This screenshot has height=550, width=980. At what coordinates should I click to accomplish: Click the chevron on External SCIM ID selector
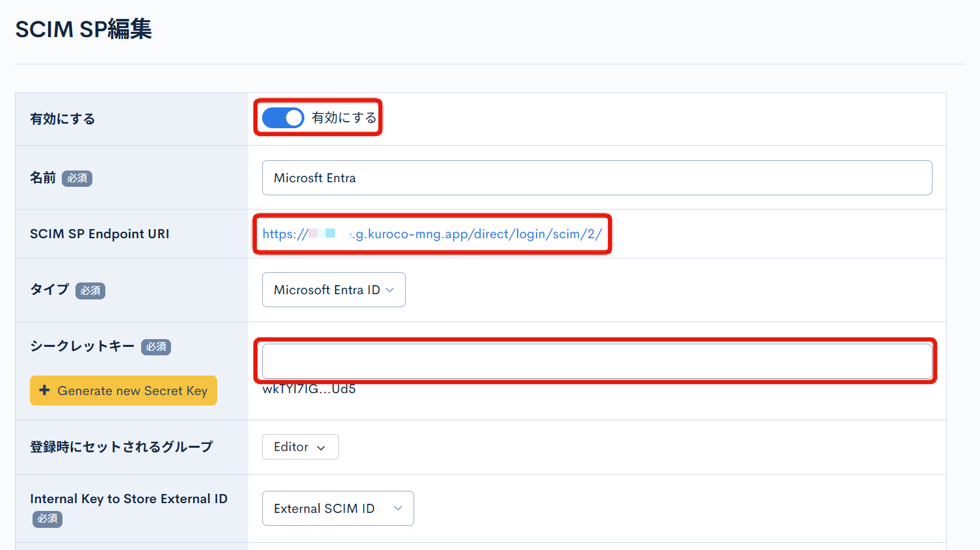point(399,508)
